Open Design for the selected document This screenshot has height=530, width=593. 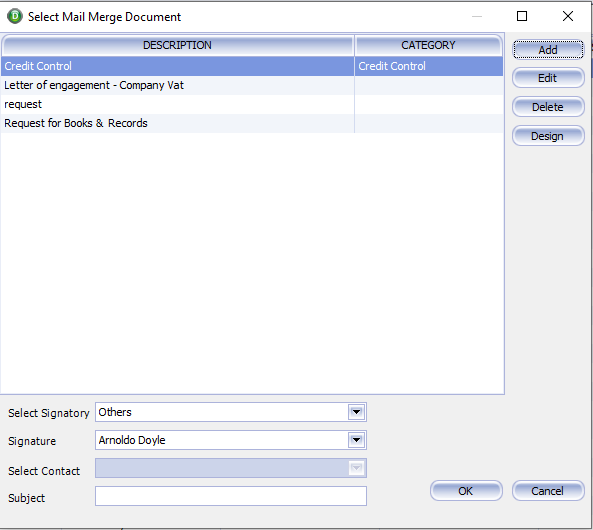point(548,136)
